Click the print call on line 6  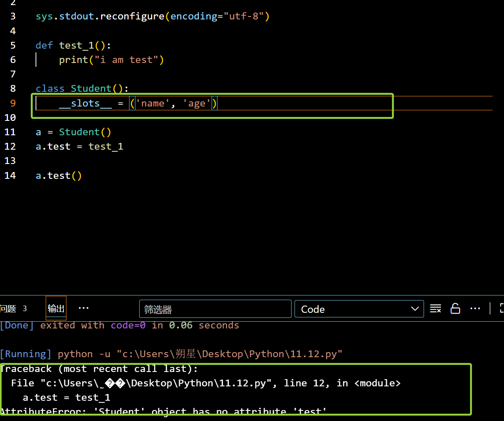pyautogui.click(x=73, y=60)
